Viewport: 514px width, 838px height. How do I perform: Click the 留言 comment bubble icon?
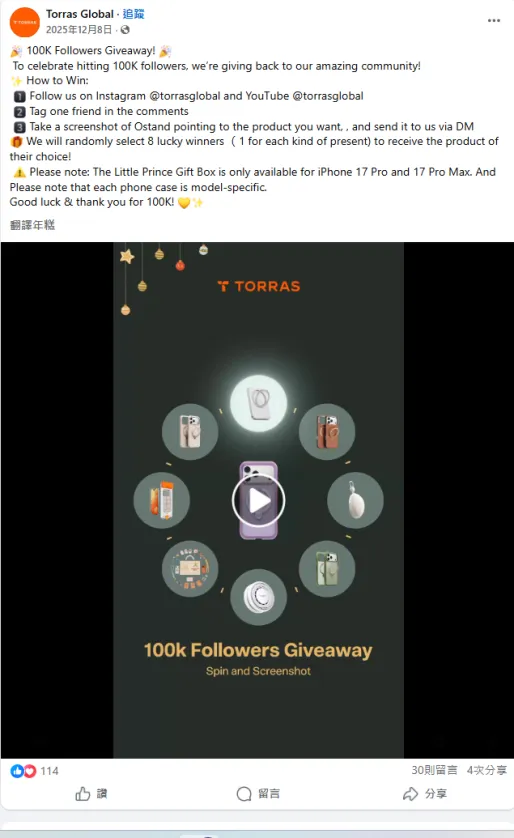tap(244, 794)
